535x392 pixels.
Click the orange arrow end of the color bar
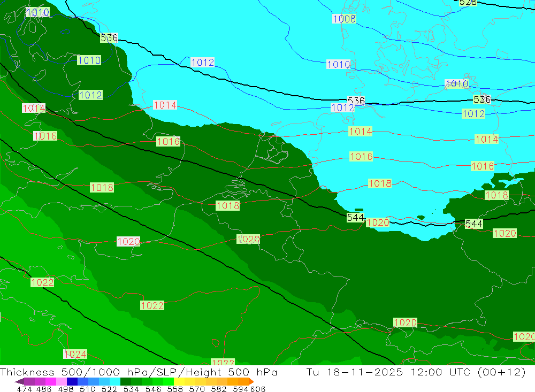251,381
